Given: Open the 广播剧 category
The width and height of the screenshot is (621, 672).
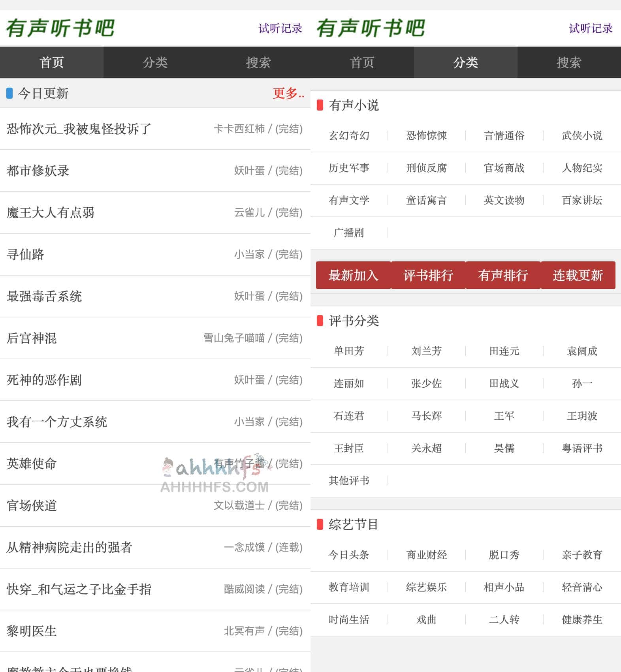Looking at the screenshot, I should [x=349, y=233].
